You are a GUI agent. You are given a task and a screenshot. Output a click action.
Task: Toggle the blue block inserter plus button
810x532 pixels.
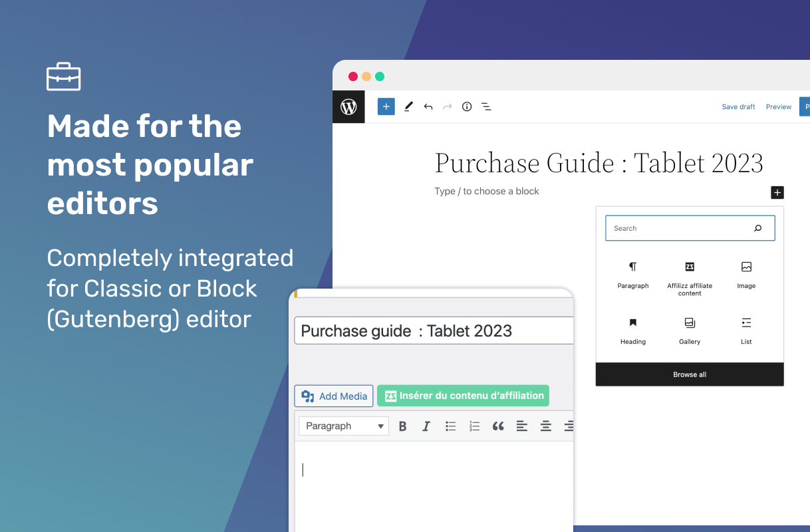(x=386, y=106)
